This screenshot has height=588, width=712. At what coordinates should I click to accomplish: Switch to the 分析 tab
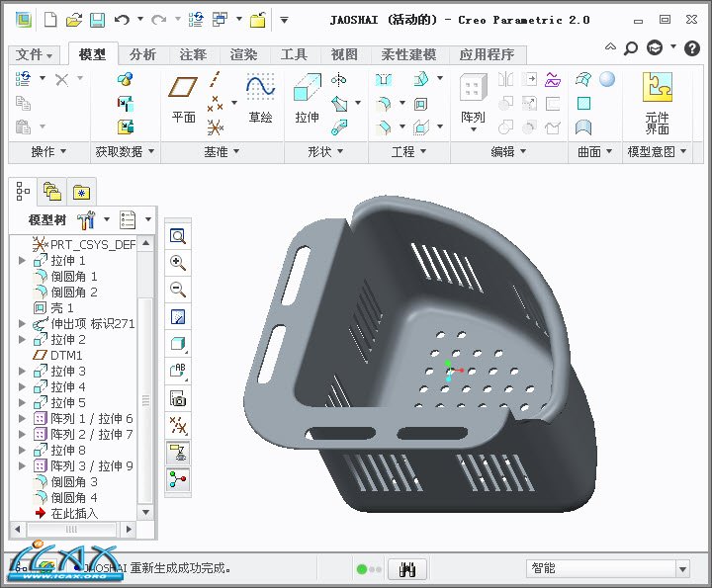coord(142,55)
